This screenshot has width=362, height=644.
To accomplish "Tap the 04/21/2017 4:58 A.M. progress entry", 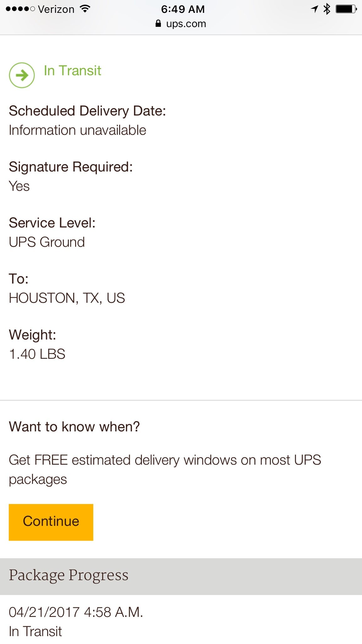I will click(76, 612).
